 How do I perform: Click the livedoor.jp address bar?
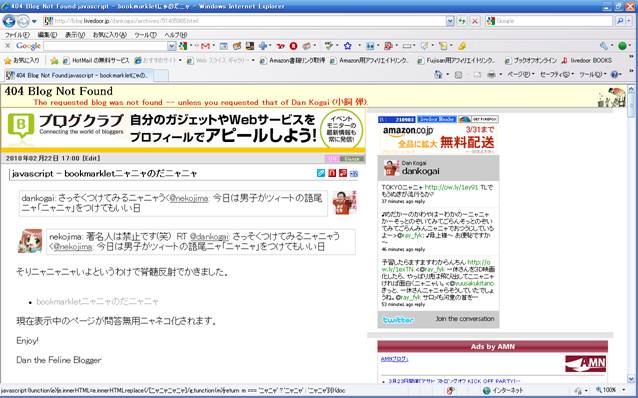[x=244, y=21]
